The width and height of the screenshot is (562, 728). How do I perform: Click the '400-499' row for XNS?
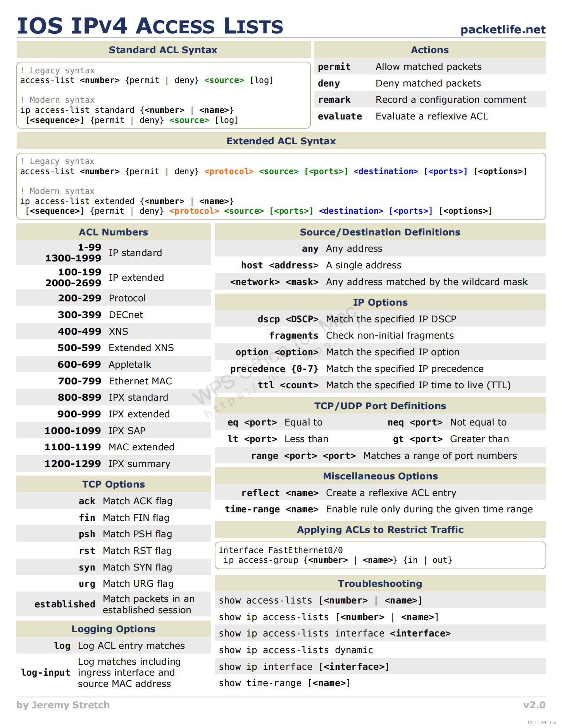pyautogui.click(x=114, y=331)
